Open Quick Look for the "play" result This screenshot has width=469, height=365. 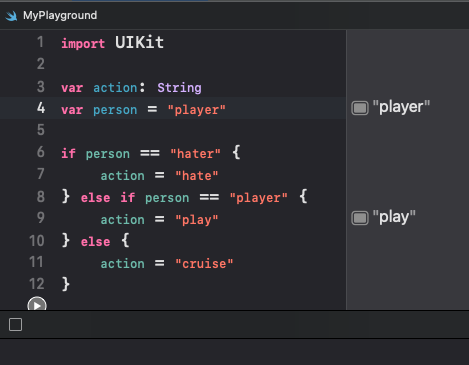pyautogui.click(x=360, y=218)
